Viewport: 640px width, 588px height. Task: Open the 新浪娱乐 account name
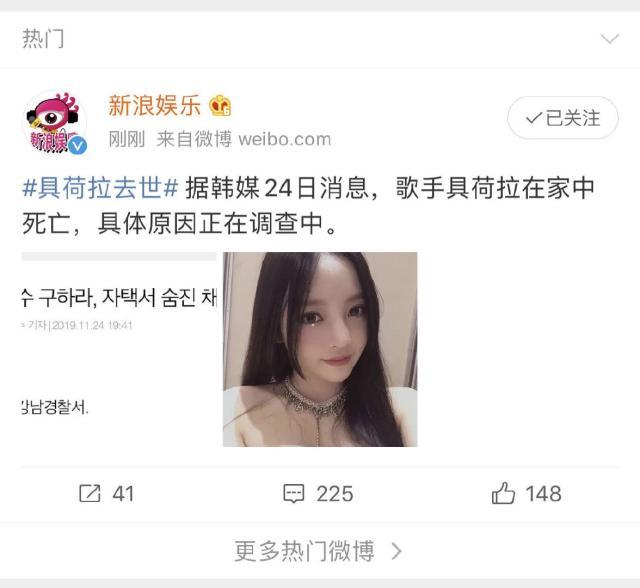pyautogui.click(x=155, y=105)
